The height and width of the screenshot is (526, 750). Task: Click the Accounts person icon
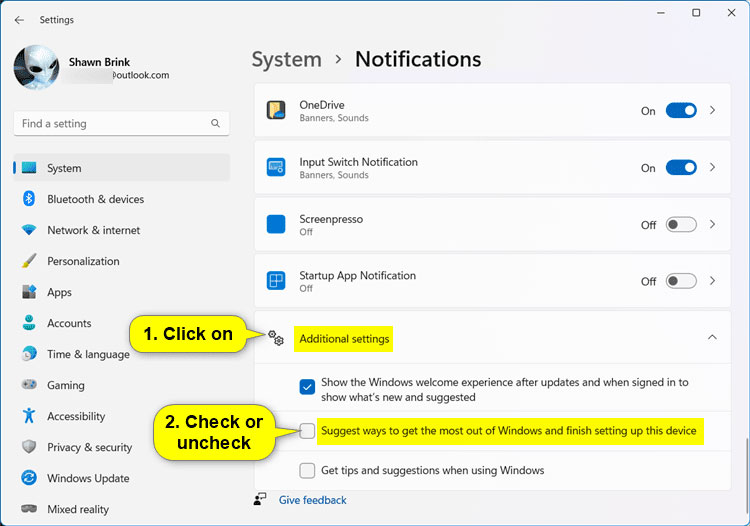pyautogui.click(x=29, y=323)
